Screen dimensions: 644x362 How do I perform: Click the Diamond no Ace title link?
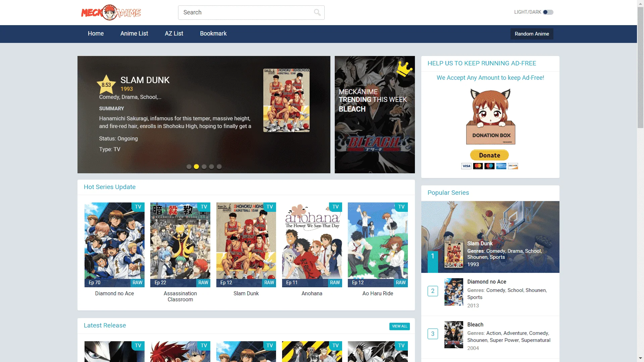click(114, 293)
